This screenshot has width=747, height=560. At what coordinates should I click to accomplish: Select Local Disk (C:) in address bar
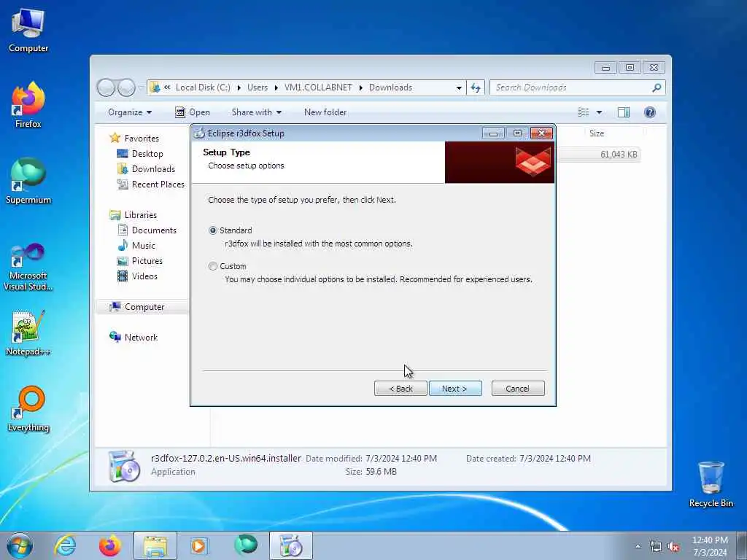point(203,87)
